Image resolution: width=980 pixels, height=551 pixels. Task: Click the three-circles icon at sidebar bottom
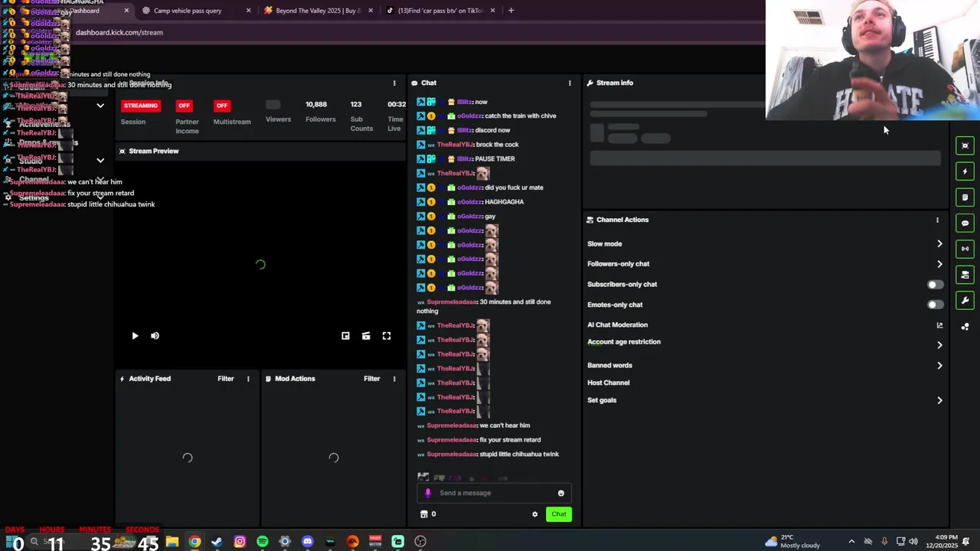tap(965, 327)
